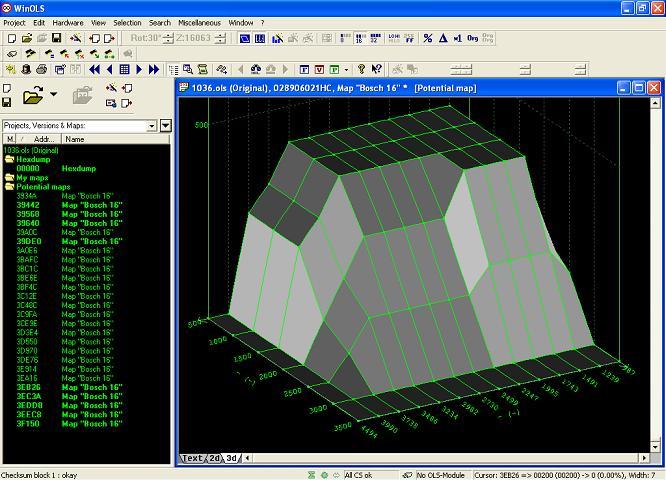Click the import file icon in top toolbar

[x=94, y=39]
